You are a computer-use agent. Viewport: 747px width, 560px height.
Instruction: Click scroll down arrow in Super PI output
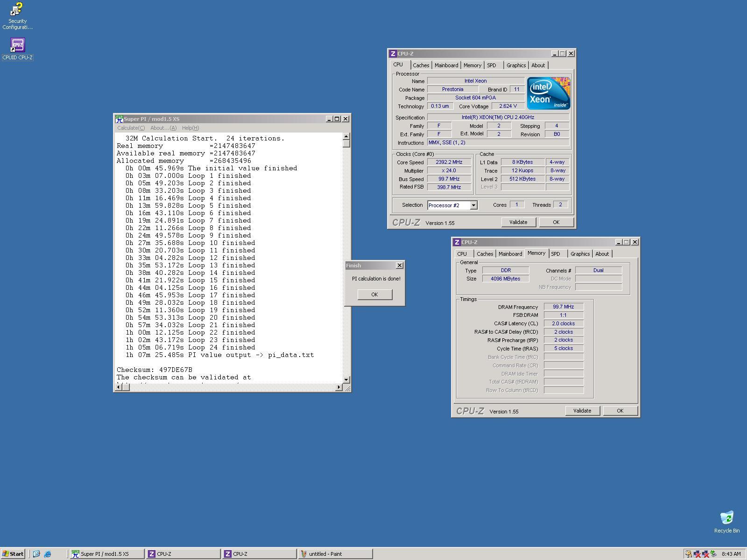click(x=346, y=380)
